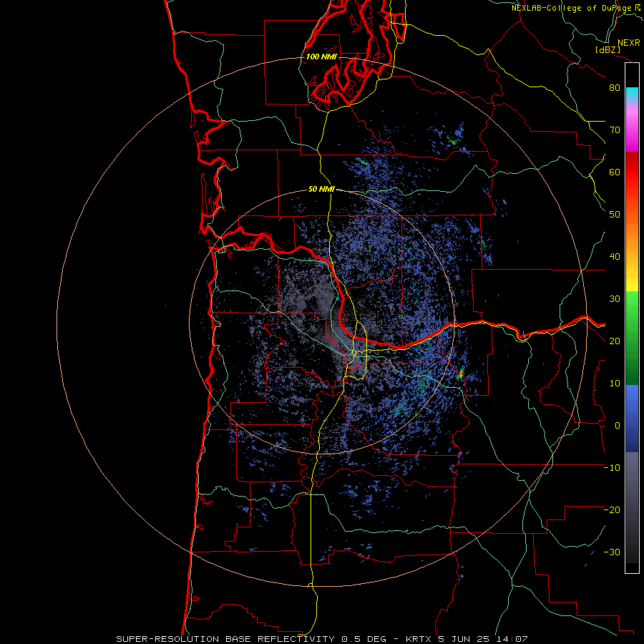Click the '0.5 DEG' elevation text

click(x=364, y=639)
